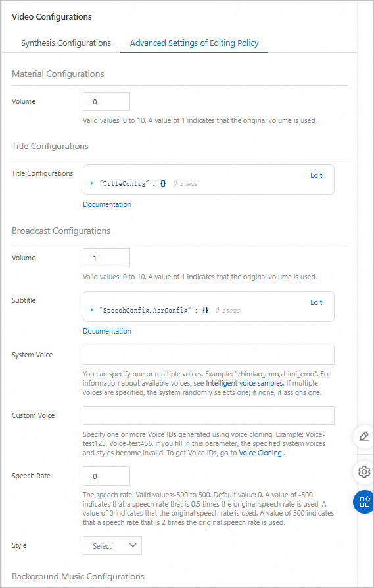This screenshot has width=374, height=588.
Task: Open the gear settings floating icon
Action: click(x=364, y=471)
